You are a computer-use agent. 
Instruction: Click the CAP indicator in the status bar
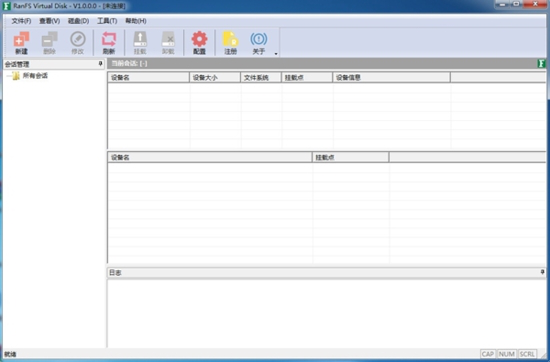(488, 354)
